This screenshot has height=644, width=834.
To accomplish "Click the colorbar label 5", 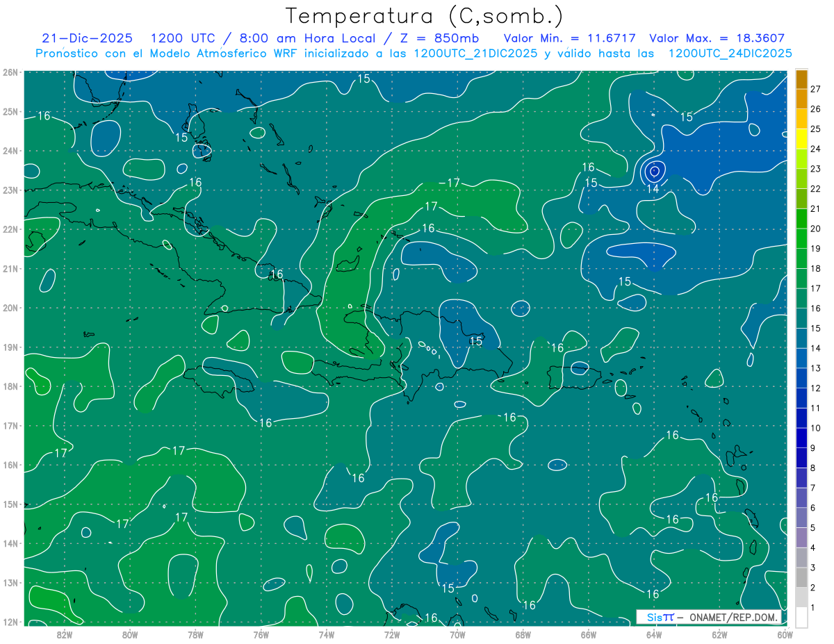I will [x=812, y=528].
